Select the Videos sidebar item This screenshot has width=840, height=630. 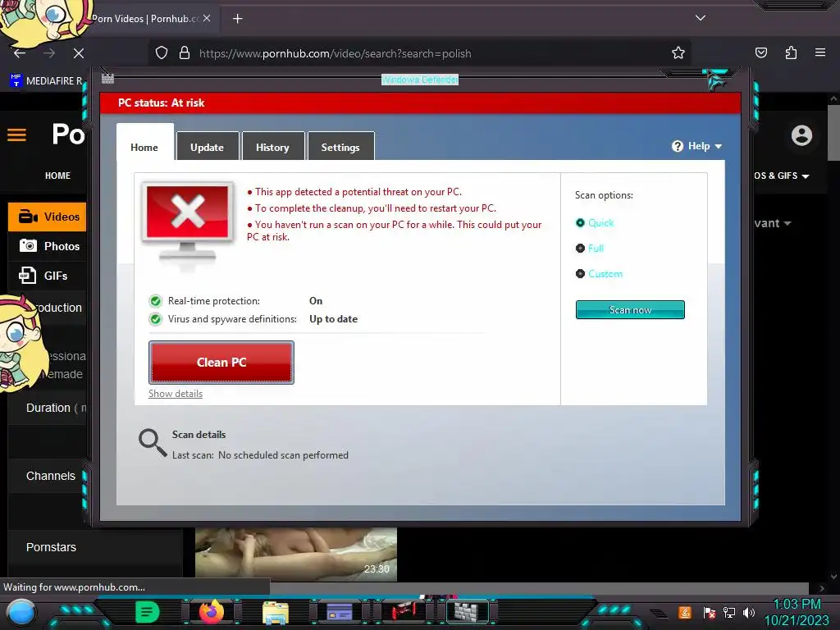(x=47, y=217)
